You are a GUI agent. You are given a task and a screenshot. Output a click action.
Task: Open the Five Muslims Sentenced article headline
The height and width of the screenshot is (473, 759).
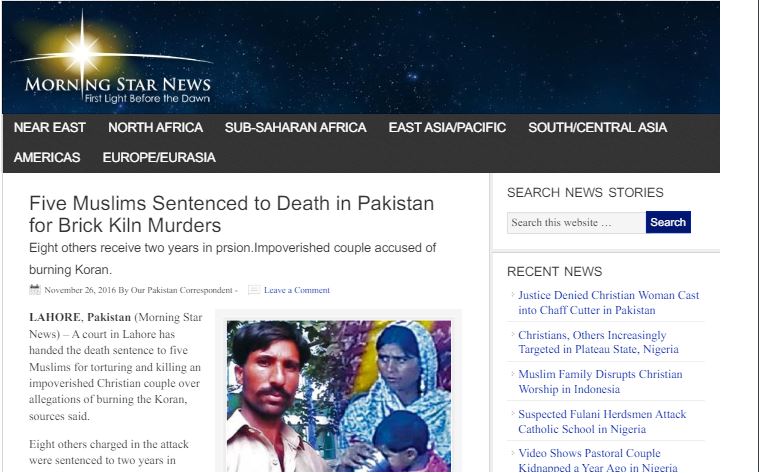click(x=231, y=214)
